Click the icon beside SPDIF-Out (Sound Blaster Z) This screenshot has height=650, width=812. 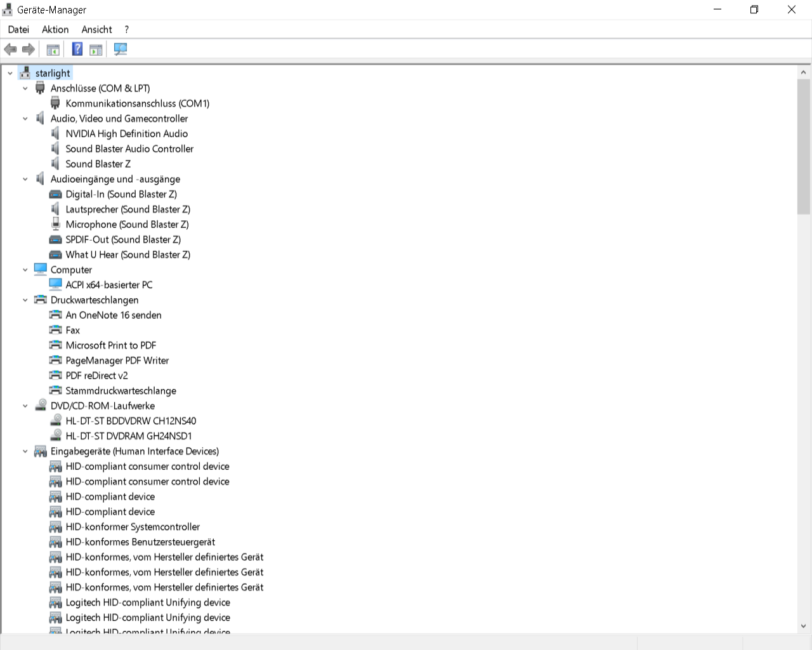(x=55, y=240)
